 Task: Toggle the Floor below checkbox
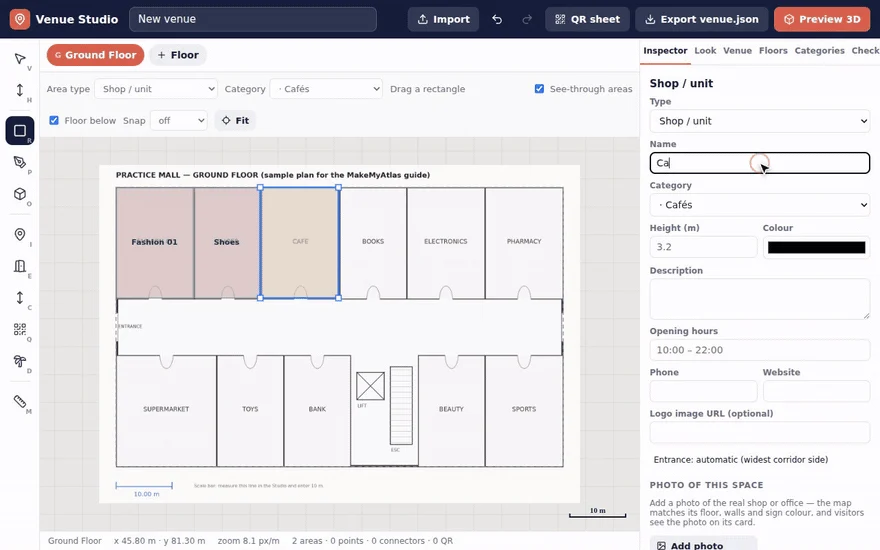coord(54,120)
